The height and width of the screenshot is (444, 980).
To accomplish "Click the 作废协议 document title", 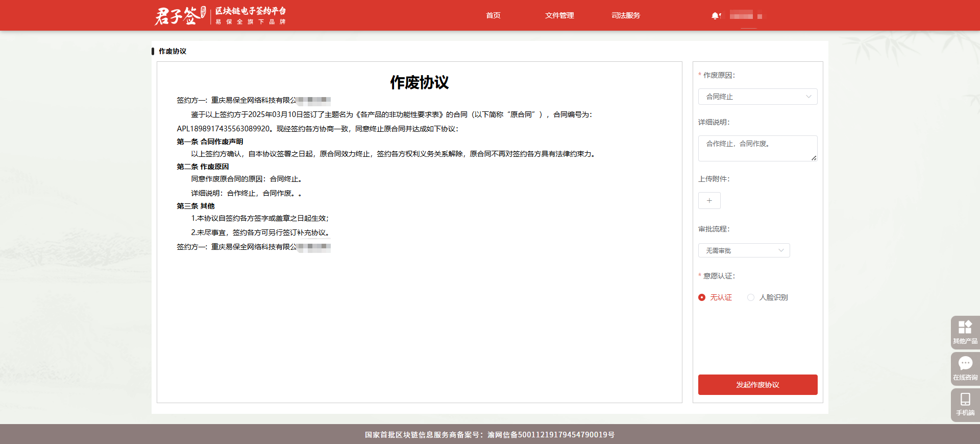I will click(420, 82).
